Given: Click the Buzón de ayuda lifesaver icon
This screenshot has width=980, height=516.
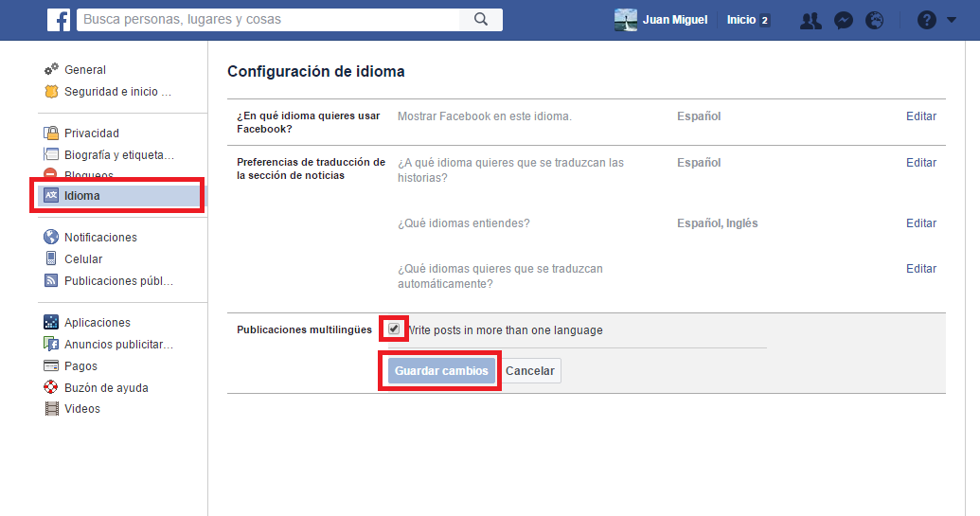Looking at the screenshot, I should point(51,386).
